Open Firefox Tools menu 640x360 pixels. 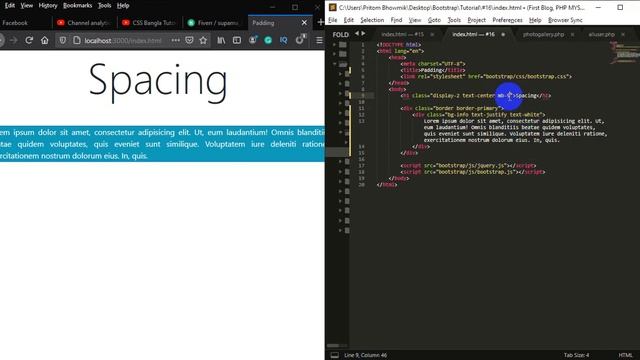104,6
